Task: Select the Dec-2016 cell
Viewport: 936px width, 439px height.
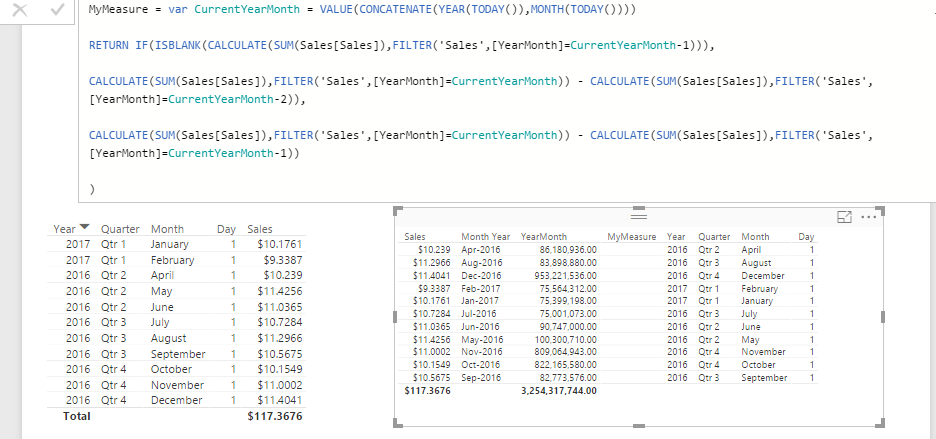Action: (x=481, y=275)
